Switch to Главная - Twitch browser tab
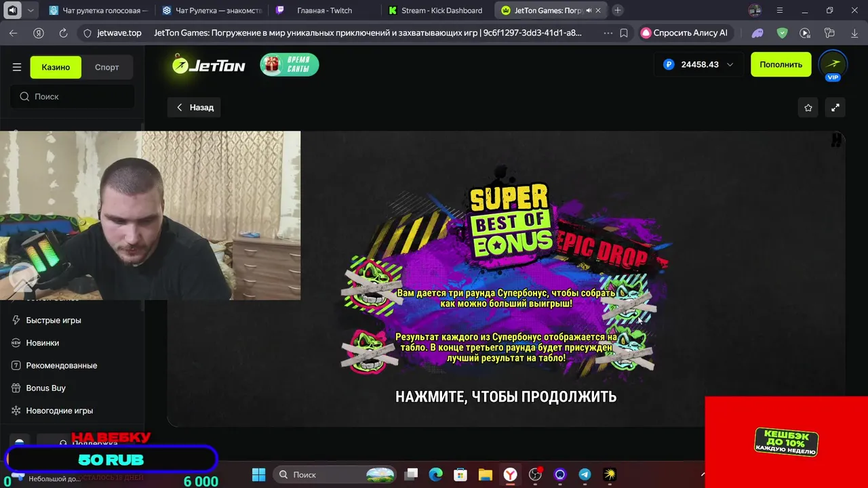 click(x=324, y=10)
